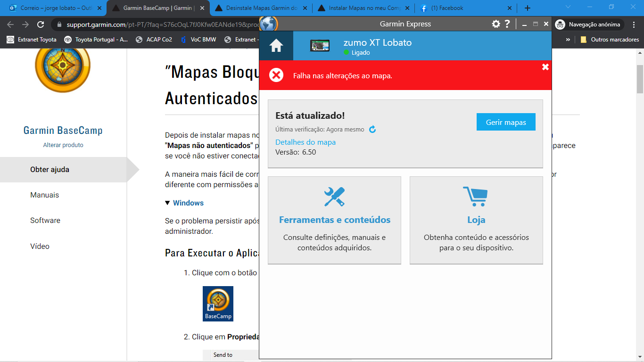
Task: Open a new browser tab
Action: (528, 8)
